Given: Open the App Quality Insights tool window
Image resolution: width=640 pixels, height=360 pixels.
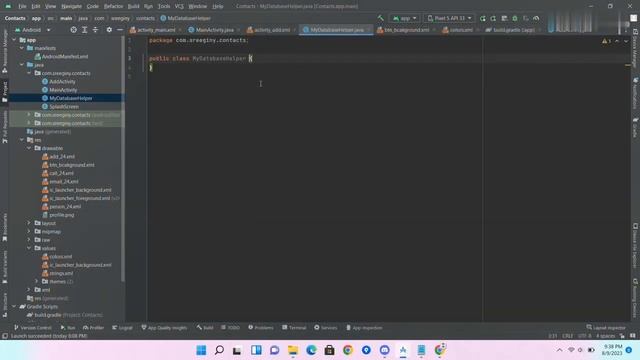Looking at the screenshot, I should [x=164, y=328].
